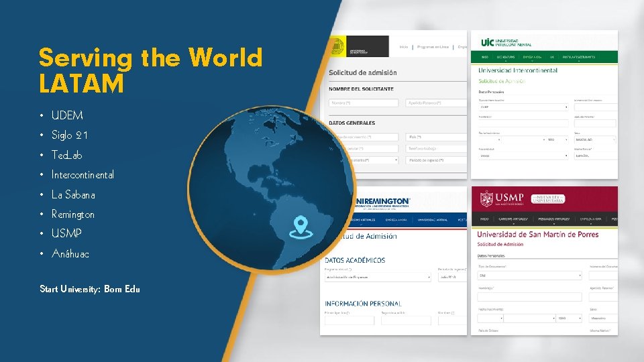The height and width of the screenshot is (362, 644).
Task: Click the UDEM Apellido Paterno field
Action: pyautogui.click(x=436, y=103)
